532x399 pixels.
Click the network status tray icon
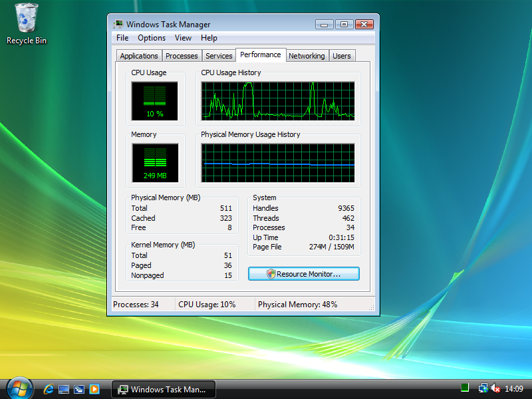point(483,388)
